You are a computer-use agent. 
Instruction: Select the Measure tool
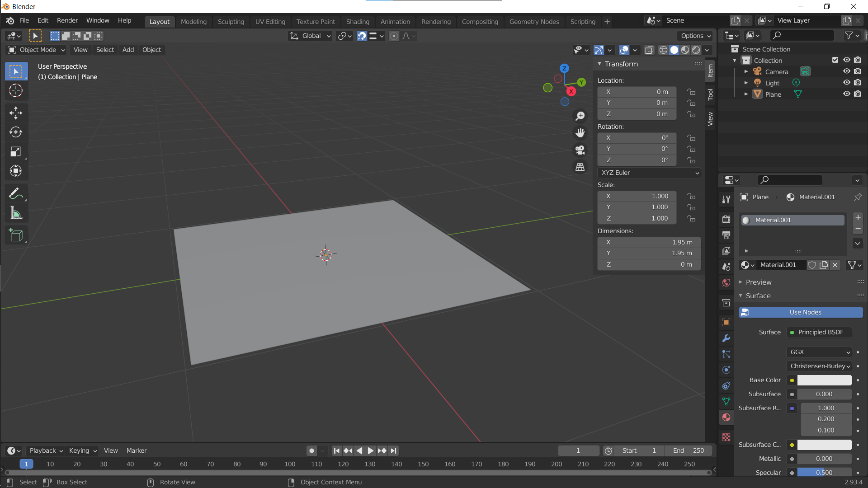[x=16, y=213]
